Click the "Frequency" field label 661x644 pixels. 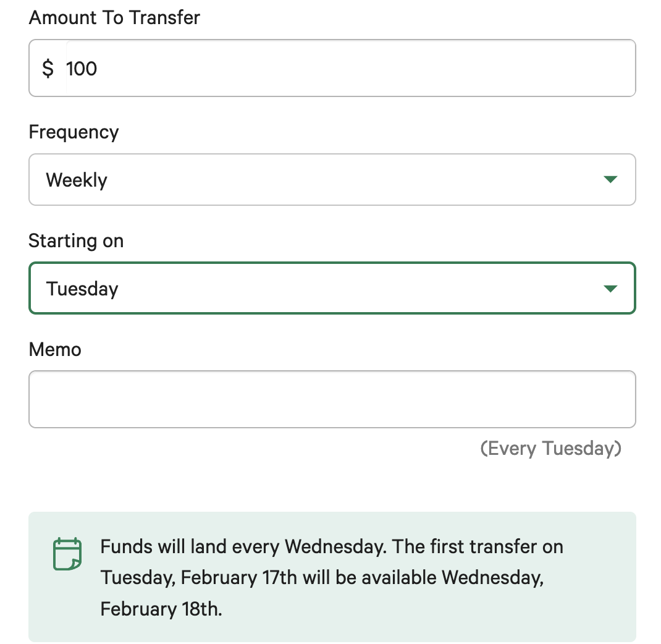[74, 132]
